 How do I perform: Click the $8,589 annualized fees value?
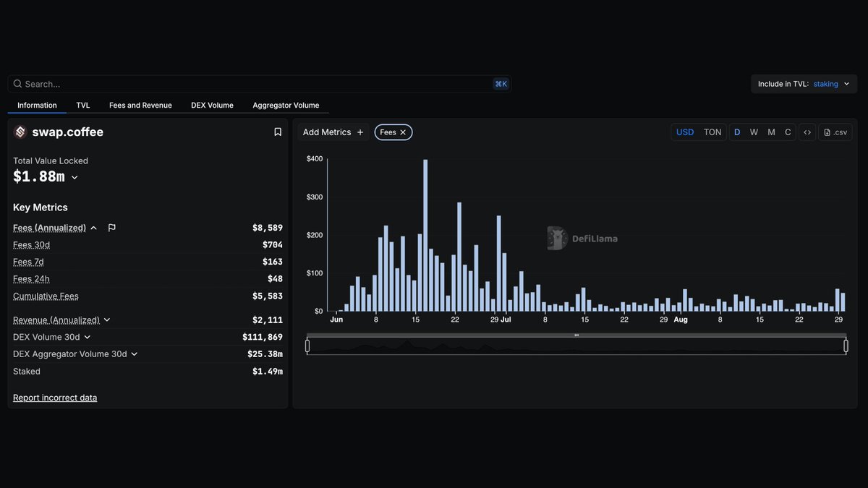(268, 228)
